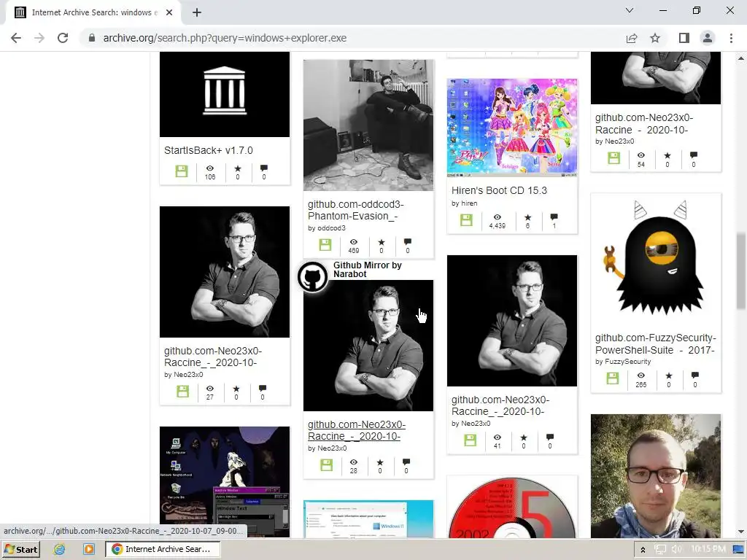
Task: Launch Internet Explorer from taskbar
Action: click(x=59, y=550)
